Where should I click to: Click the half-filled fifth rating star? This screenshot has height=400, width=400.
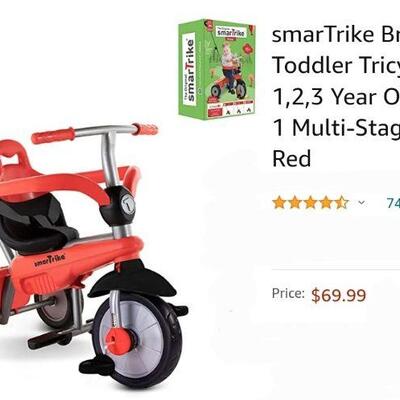pyautogui.click(x=341, y=202)
